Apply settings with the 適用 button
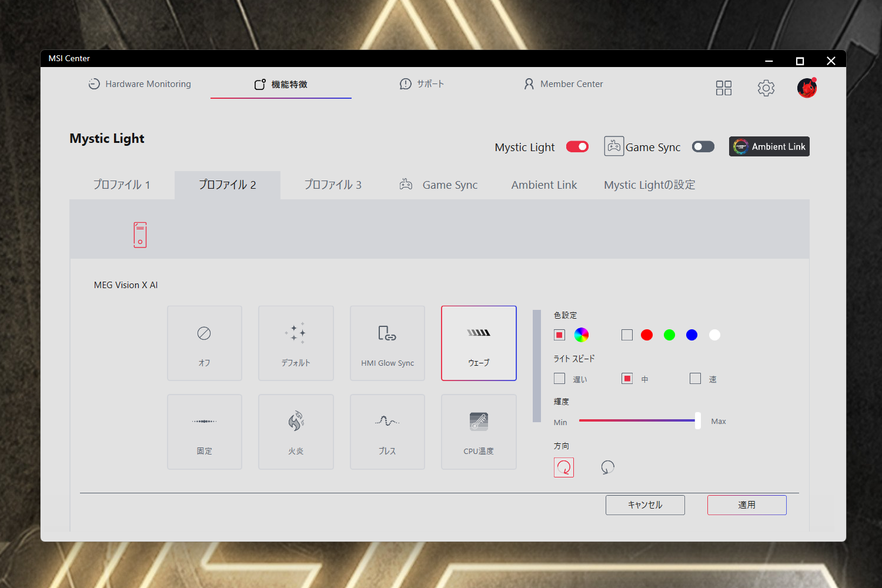The width and height of the screenshot is (882, 588). (x=747, y=505)
